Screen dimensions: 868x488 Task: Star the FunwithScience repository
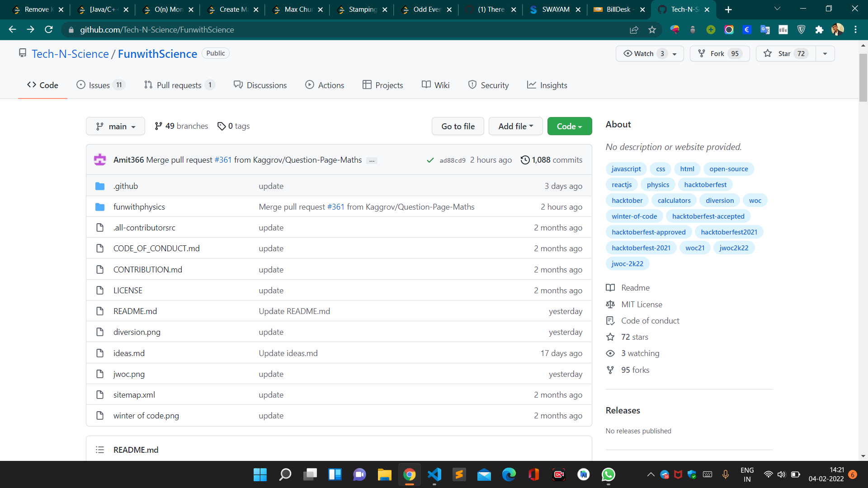tap(786, 53)
